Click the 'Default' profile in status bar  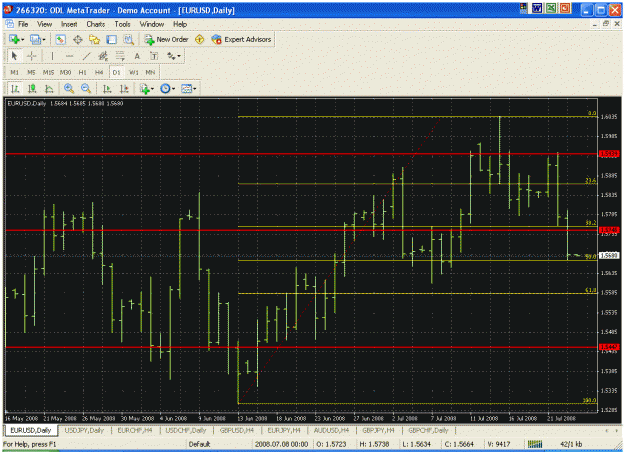coord(199,444)
